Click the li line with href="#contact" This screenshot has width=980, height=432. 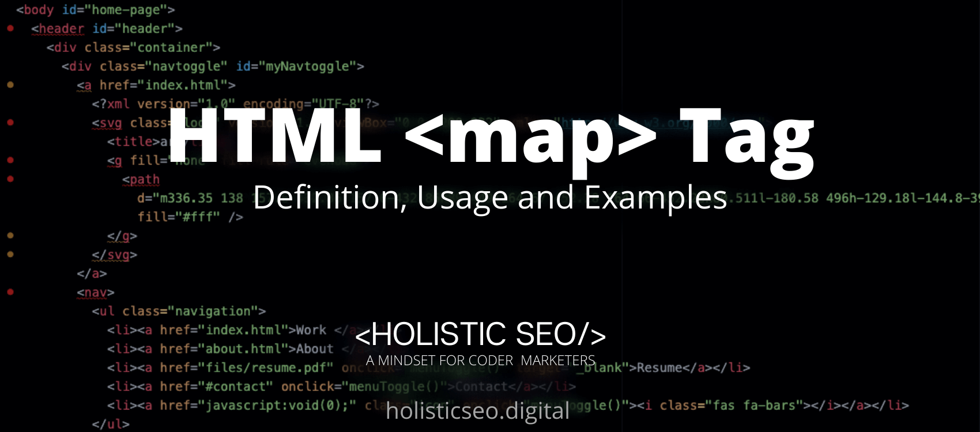click(x=341, y=386)
